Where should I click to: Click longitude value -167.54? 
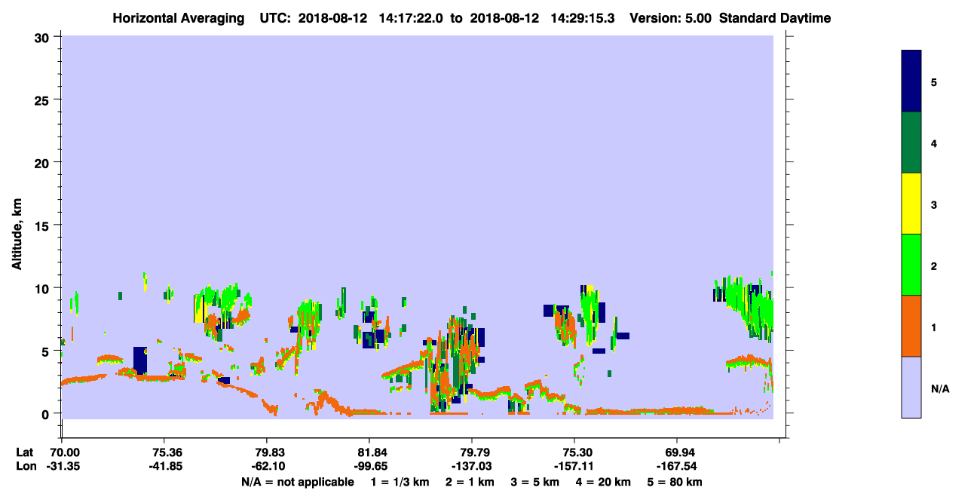677,466
